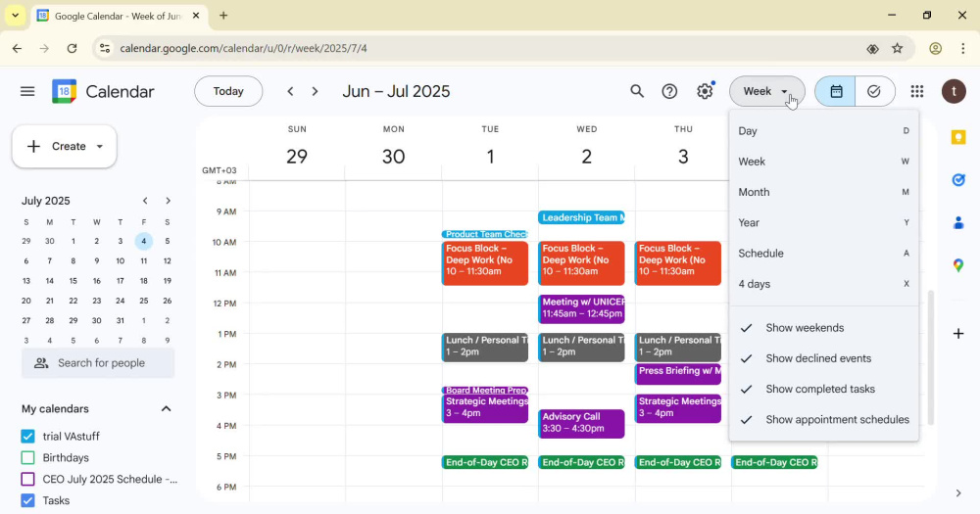Open the account avatar 't'
The image size is (980, 514).
pos(954,92)
